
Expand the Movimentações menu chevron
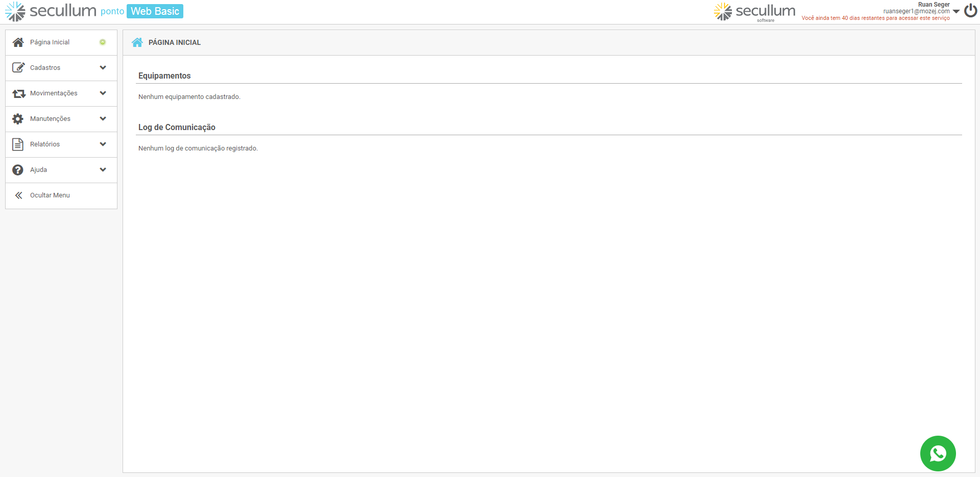(103, 93)
